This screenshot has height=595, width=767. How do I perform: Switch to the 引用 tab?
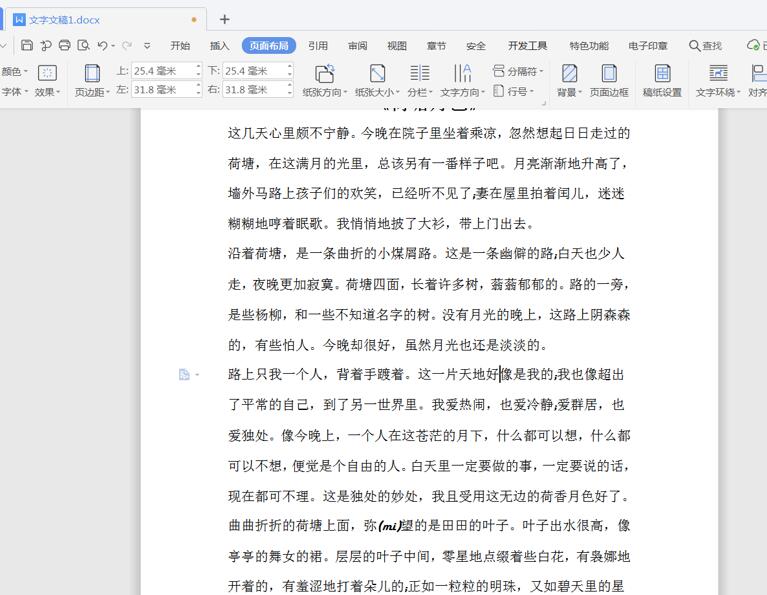pyautogui.click(x=317, y=46)
